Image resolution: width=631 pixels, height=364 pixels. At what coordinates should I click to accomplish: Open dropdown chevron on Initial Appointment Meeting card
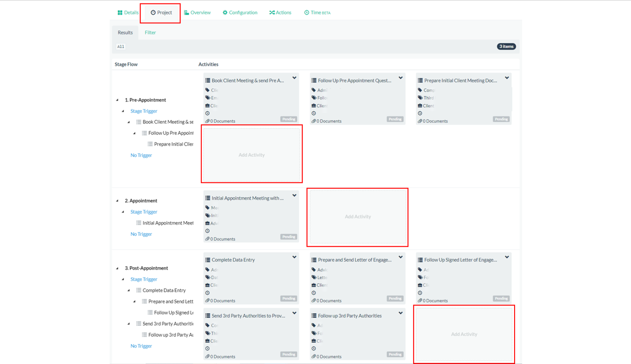click(x=294, y=196)
